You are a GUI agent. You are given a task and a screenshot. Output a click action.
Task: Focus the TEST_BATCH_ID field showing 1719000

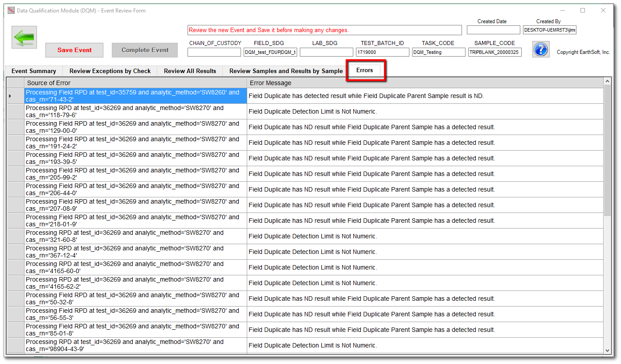pos(382,52)
